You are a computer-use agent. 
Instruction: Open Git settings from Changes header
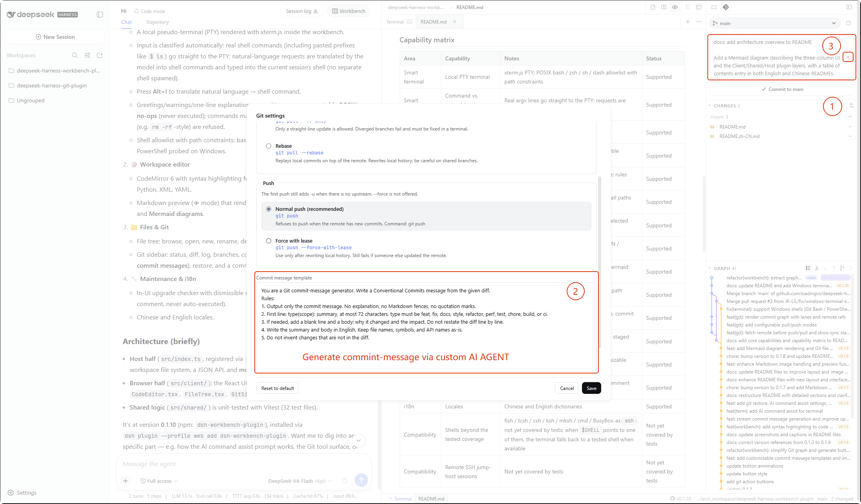click(x=851, y=105)
